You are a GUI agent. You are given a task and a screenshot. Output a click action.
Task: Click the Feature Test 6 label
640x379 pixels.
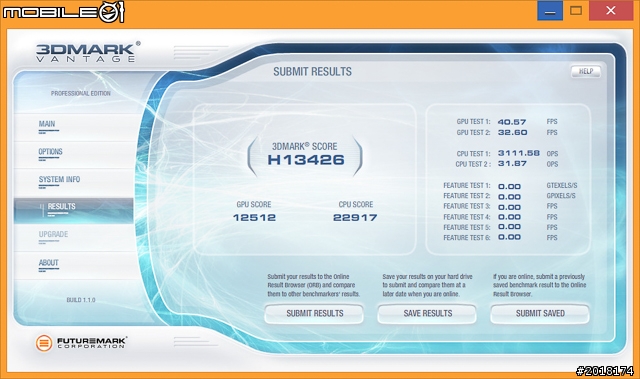click(467, 237)
